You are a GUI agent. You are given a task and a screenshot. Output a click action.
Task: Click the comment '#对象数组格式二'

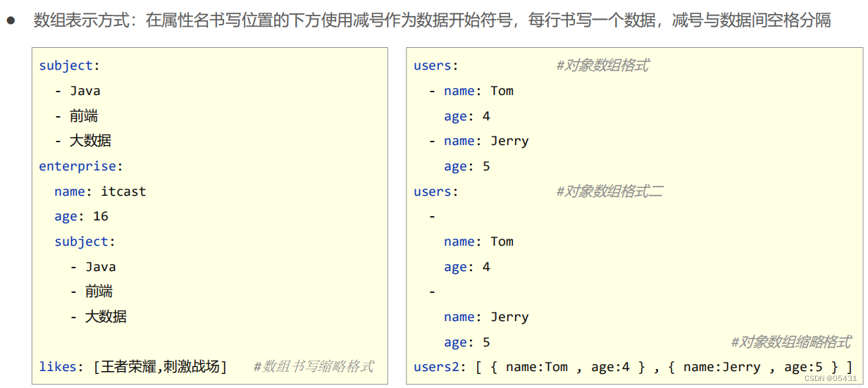click(609, 191)
